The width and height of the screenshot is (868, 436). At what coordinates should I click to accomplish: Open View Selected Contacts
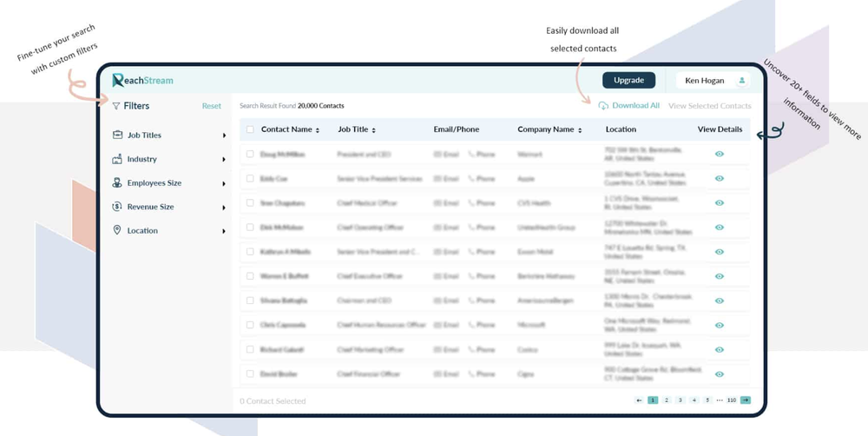pos(710,106)
